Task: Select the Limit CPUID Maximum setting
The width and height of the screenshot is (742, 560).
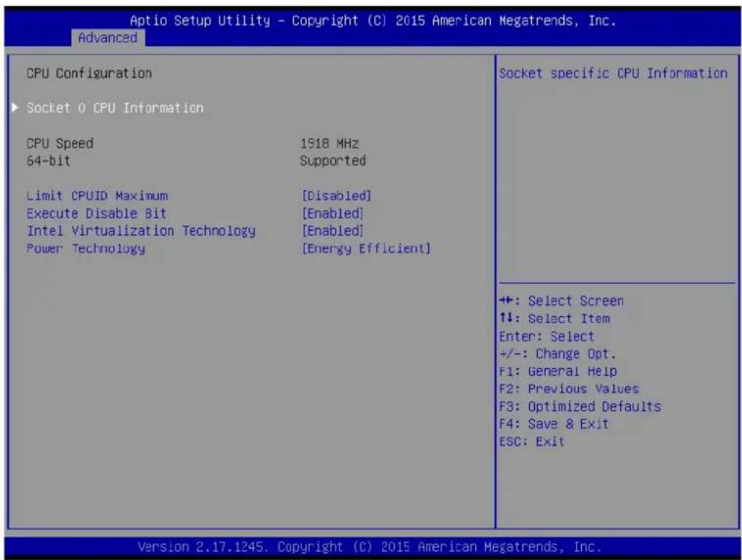Action: [97, 195]
